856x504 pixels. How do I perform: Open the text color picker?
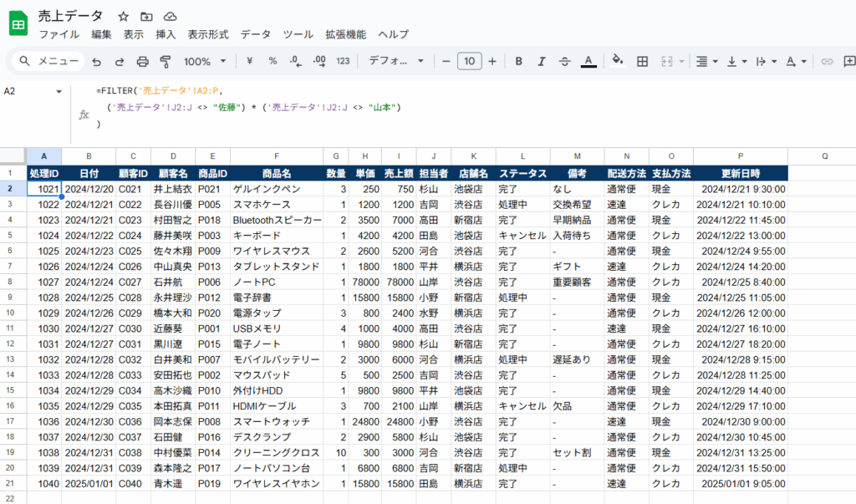[x=588, y=61]
